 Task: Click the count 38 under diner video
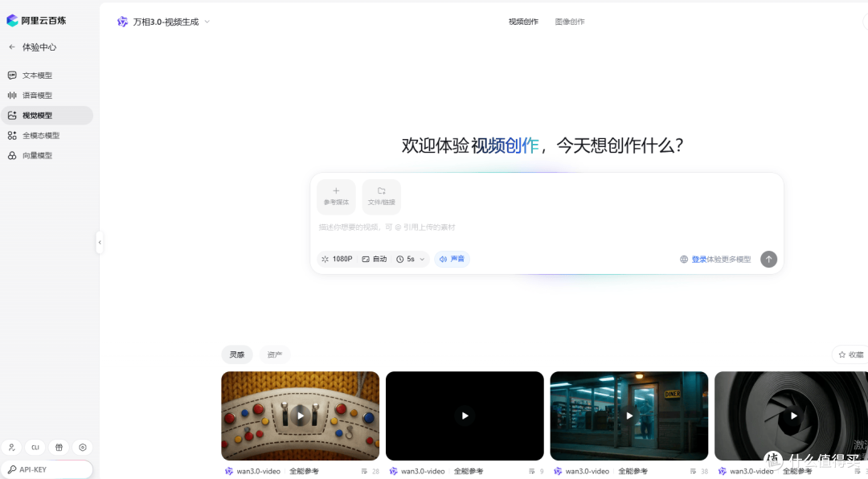click(x=704, y=471)
